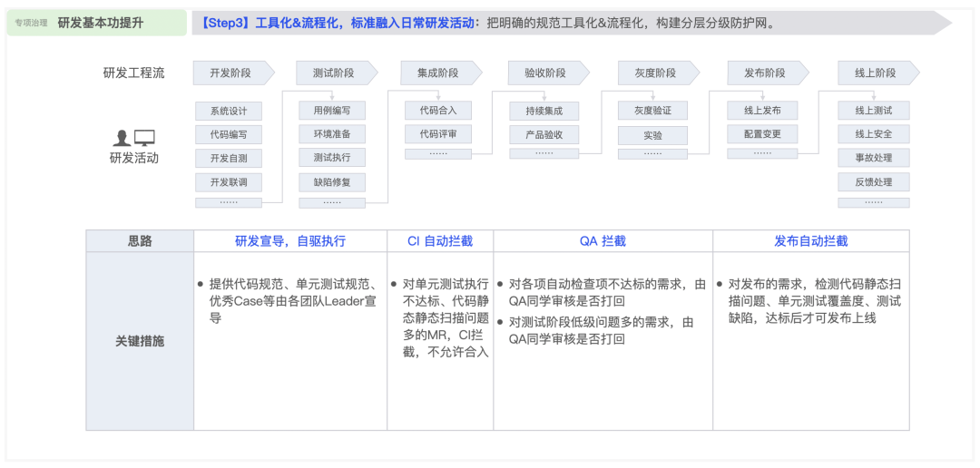Screen dimensions: 980x468
Task: Expand the ellipsis box below 反馈处理
Action: (874, 202)
